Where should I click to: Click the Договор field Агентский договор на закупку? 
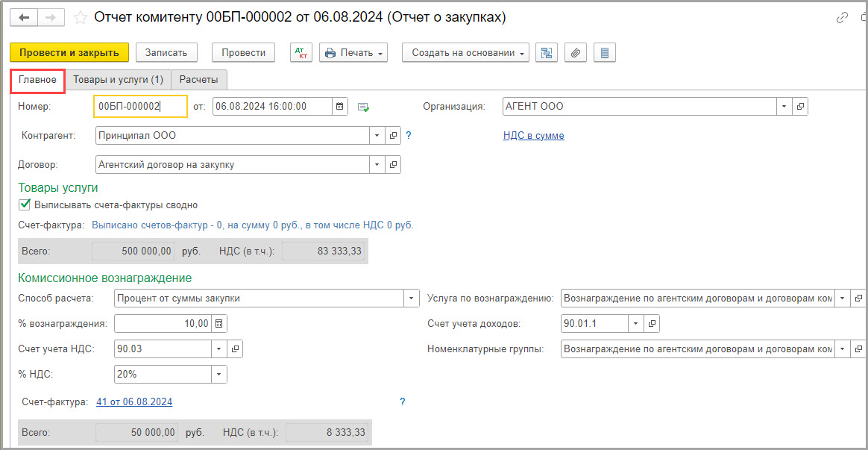coord(233,165)
